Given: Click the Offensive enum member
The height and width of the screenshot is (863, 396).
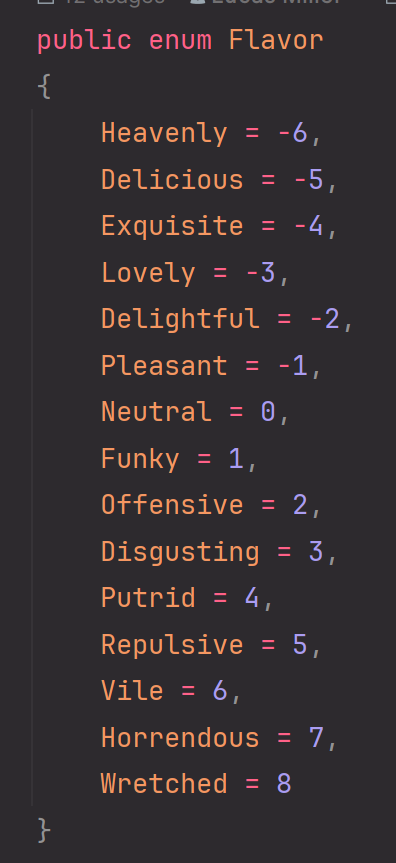Looking at the screenshot, I should click(172, 505).
